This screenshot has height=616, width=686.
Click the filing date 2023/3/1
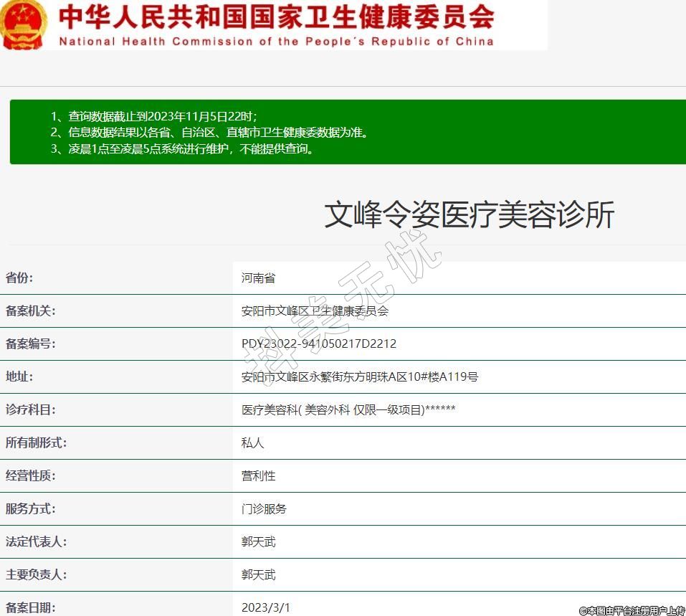point(266,607)
